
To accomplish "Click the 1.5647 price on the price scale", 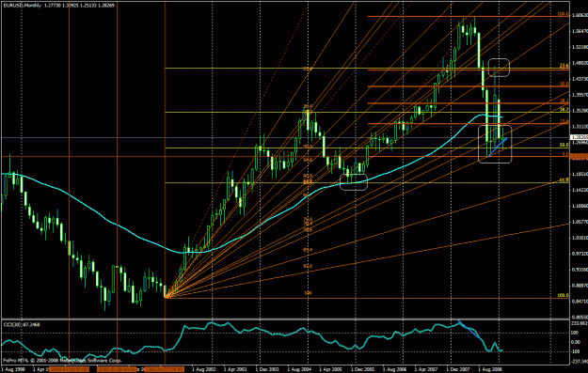I will coord(580,31).
